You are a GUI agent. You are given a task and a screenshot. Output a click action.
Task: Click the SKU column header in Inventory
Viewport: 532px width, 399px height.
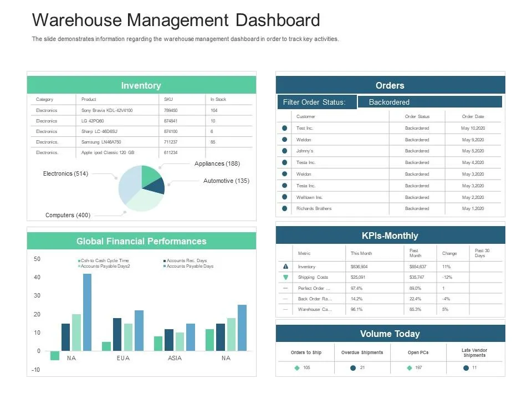[168, 99]
